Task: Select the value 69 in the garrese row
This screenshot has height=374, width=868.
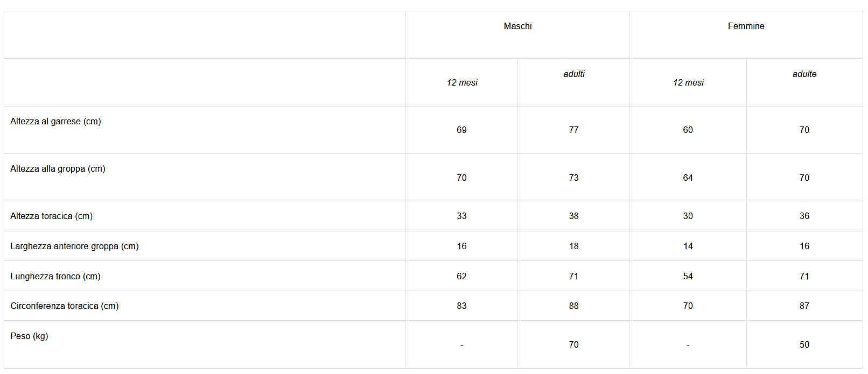Action: pos(461,130)
